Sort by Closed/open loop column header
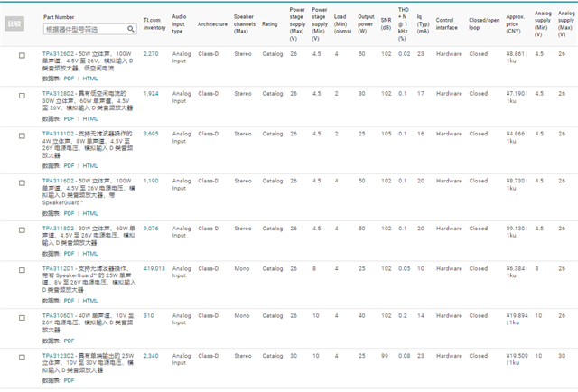Image resolution: width=578 pixels, height=392 pixels. 484,23
